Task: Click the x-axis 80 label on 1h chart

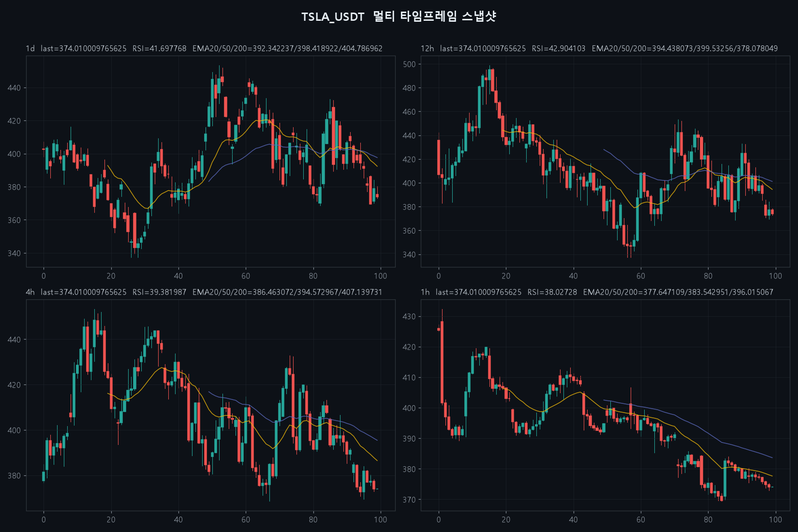Action: 708,520
